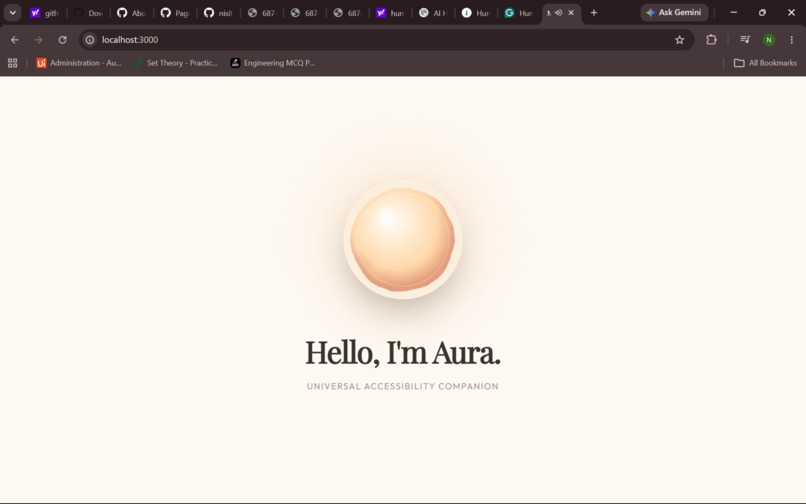Open Chrome three-dot menu
Viewport: 806px width, 504px height.
click(792, 40)
